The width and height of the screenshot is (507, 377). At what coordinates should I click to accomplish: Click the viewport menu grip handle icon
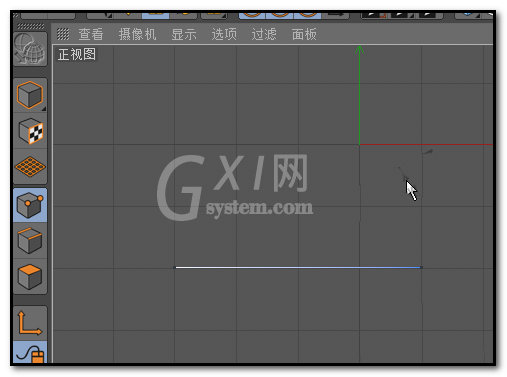pyautogui.click(x=63, y=34)
